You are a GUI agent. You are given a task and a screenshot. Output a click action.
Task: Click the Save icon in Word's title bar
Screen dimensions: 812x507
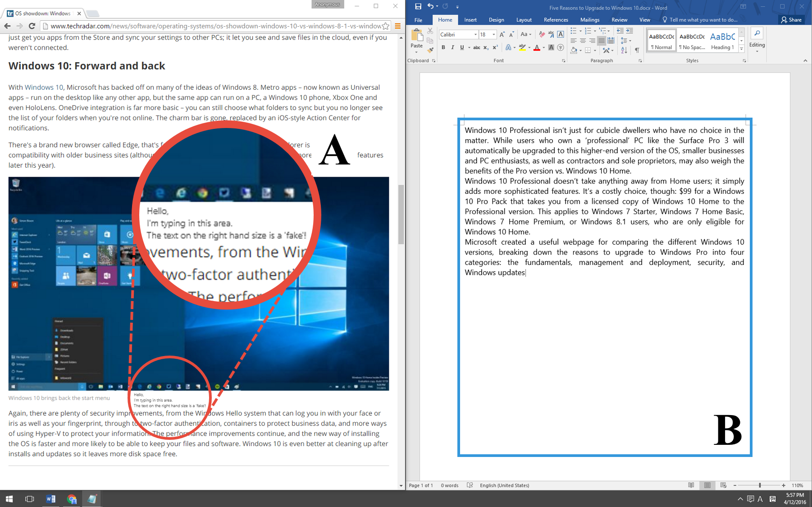pyautogui.click(x=418, y=6)
